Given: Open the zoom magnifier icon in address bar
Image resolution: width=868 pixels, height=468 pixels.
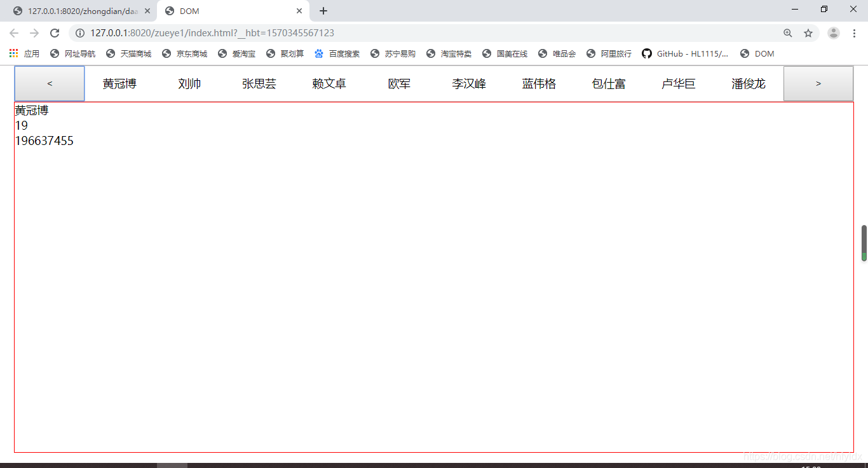Looking at the screenshot, I should pos(788,33).
